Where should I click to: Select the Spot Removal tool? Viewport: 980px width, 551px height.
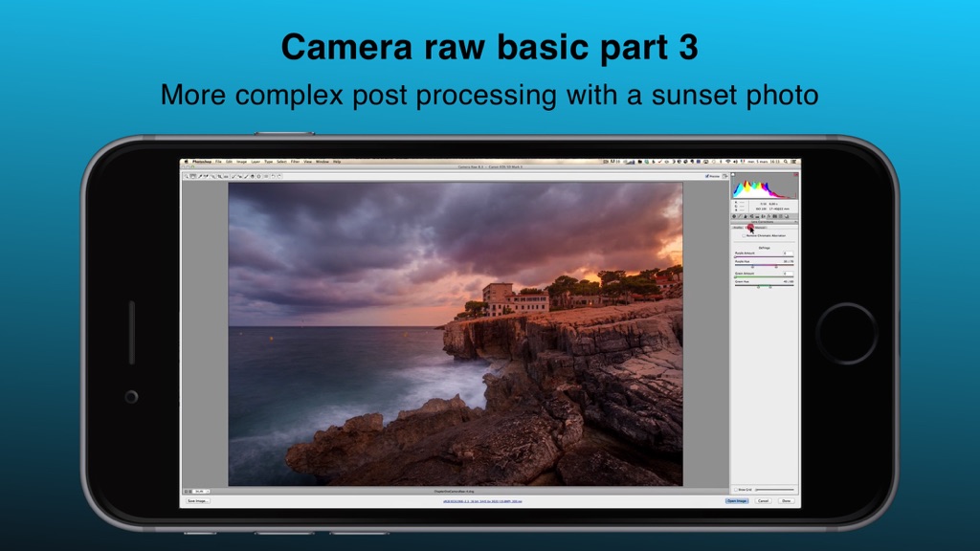[x=234, y=176]
